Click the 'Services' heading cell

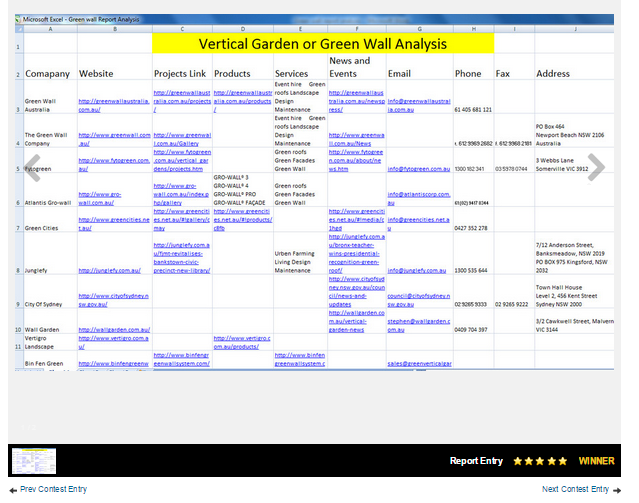pos(300,66)
